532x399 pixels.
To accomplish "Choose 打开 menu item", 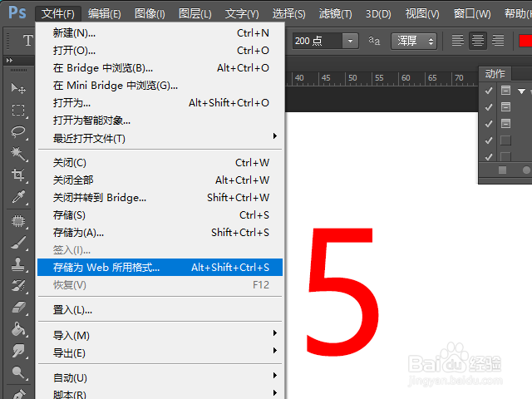I will [x=160, y=50].
